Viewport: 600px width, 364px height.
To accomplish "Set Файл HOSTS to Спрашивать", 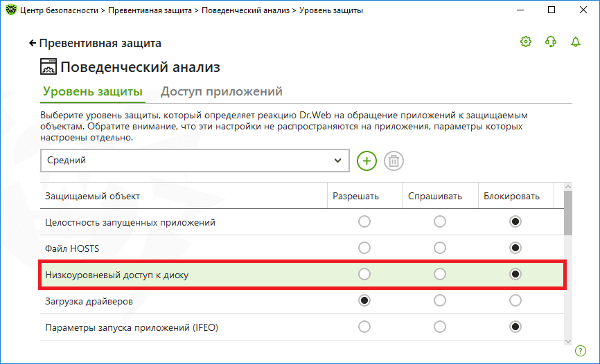I will tap(440, 248).
